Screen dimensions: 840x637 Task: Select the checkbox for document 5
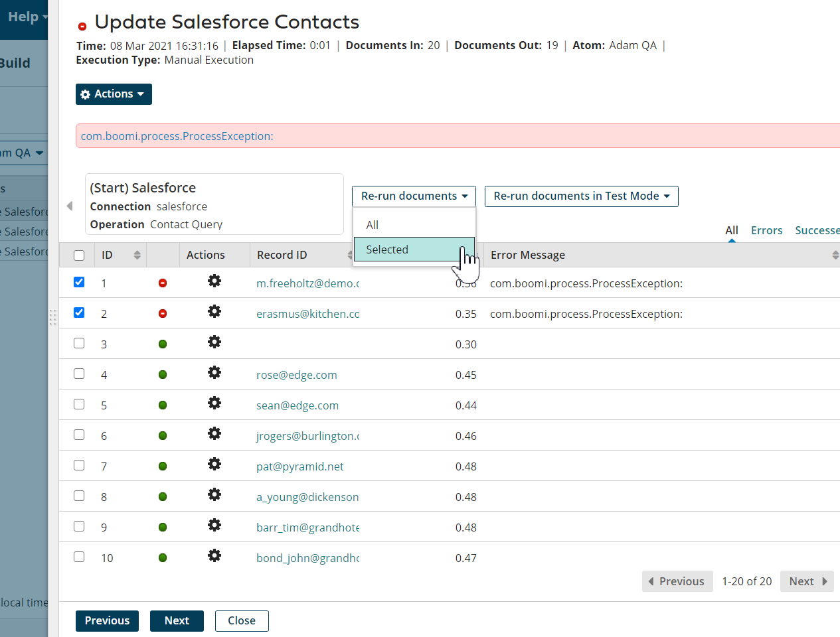coord(79,403)
